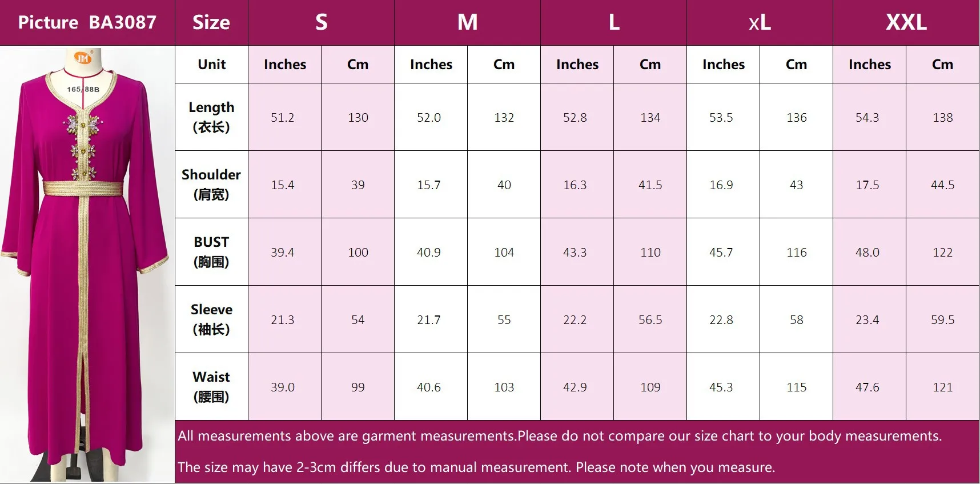Select the BUST row label
Image resolution: width=980 pixels, height=484 pixels.
pos(211,252)
